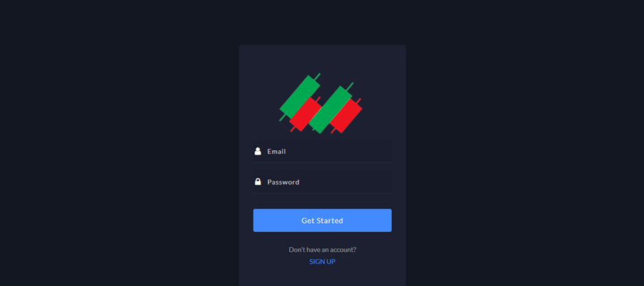The image size is (644, 286).
Task: Click the padlock icon beside Password
Action: pos(258,182)
